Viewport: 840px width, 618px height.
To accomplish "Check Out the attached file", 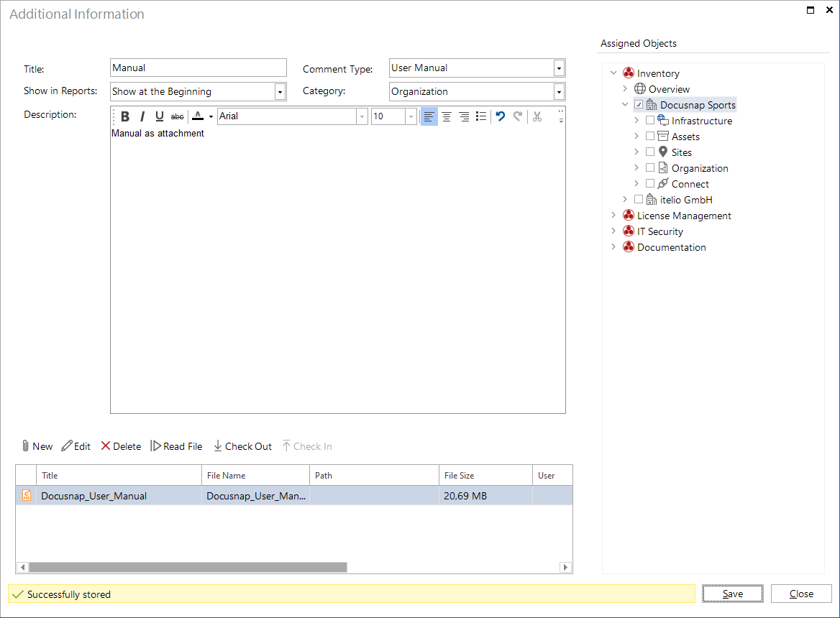I will (x=242, y=446).
